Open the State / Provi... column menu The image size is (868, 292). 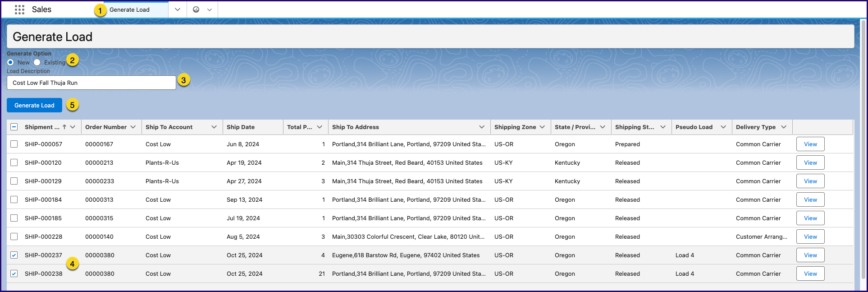coord(603,127)
